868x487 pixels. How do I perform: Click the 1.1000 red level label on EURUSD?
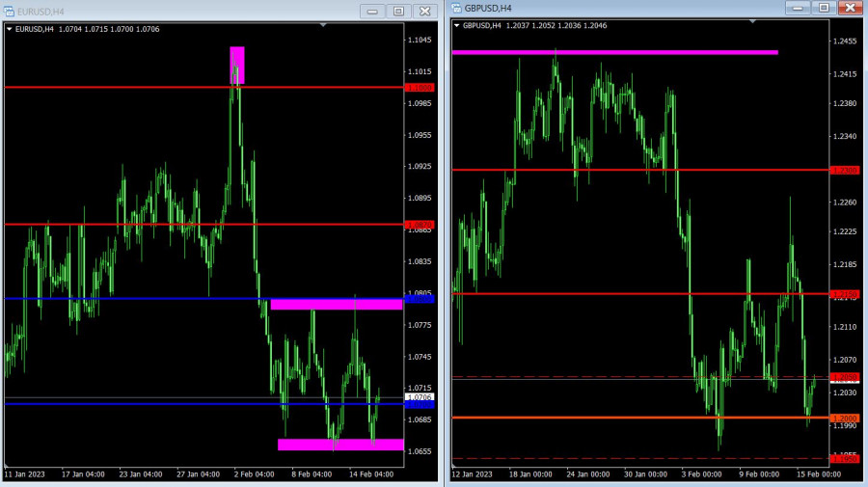point(420,87)
